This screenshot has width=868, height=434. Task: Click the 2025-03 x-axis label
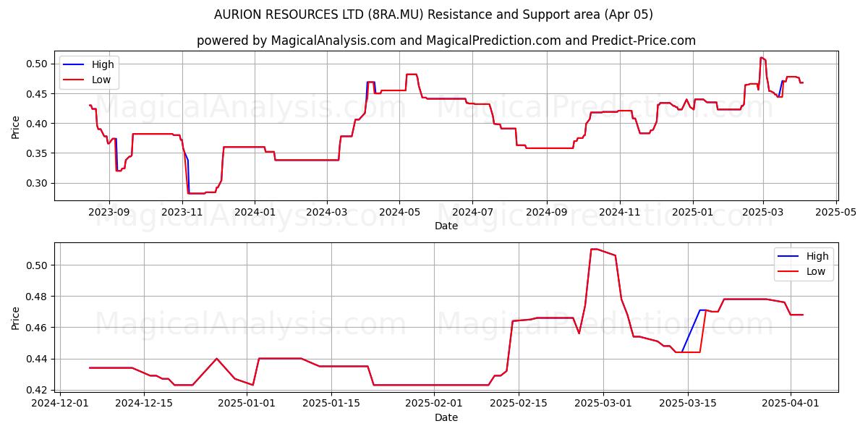(763, 212)
